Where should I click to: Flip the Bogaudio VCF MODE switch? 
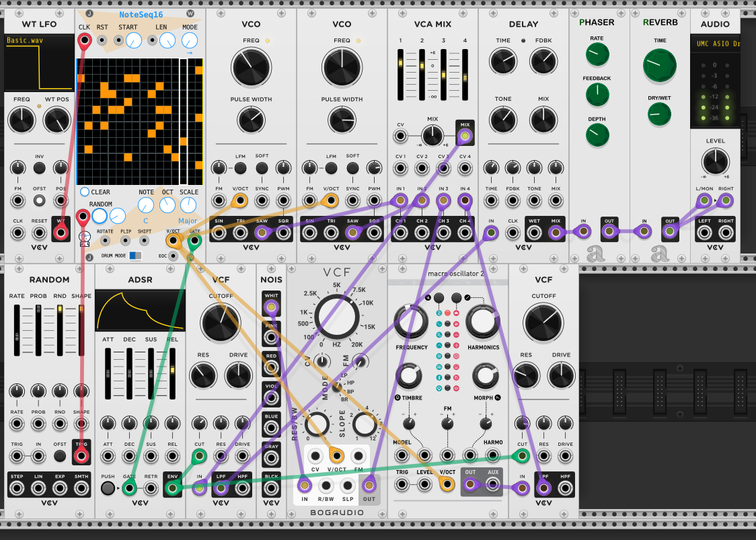[336, 387]
